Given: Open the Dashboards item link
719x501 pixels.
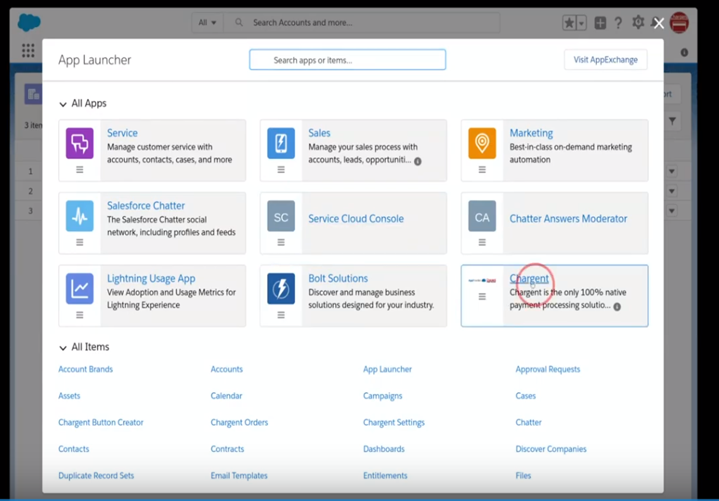Looking at the screenshot, I should click(383, 449).
